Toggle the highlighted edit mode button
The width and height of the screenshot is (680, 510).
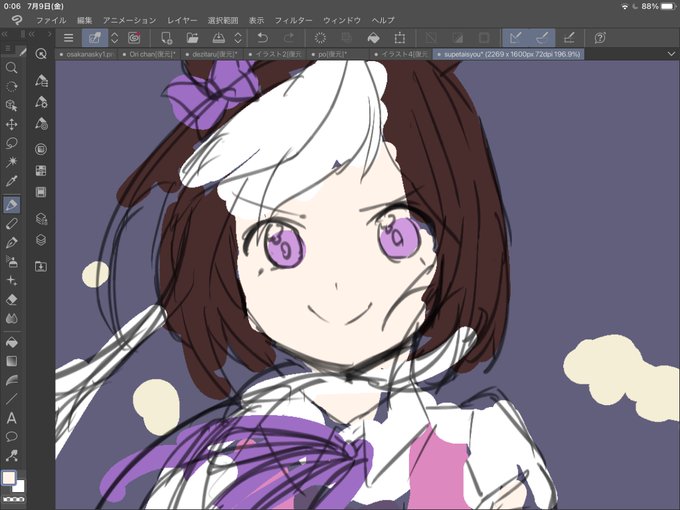(x=95, y=38)
